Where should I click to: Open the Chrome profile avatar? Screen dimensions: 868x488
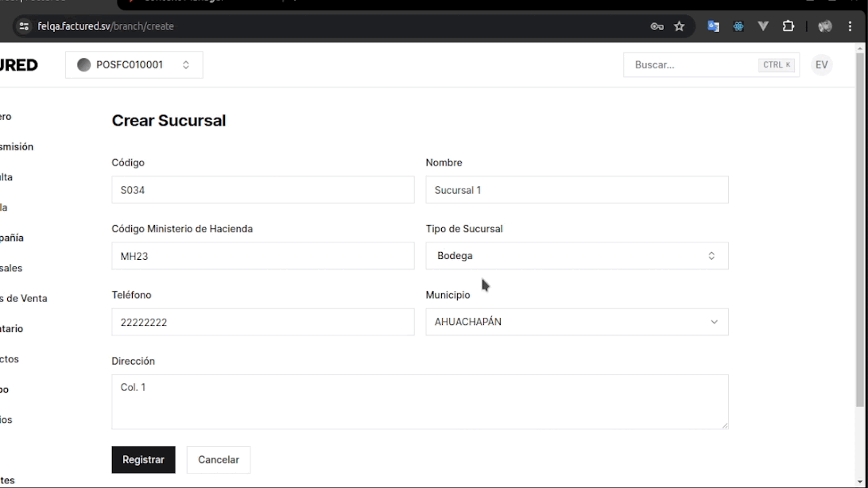pyautogui.click(x=825, y=26)
